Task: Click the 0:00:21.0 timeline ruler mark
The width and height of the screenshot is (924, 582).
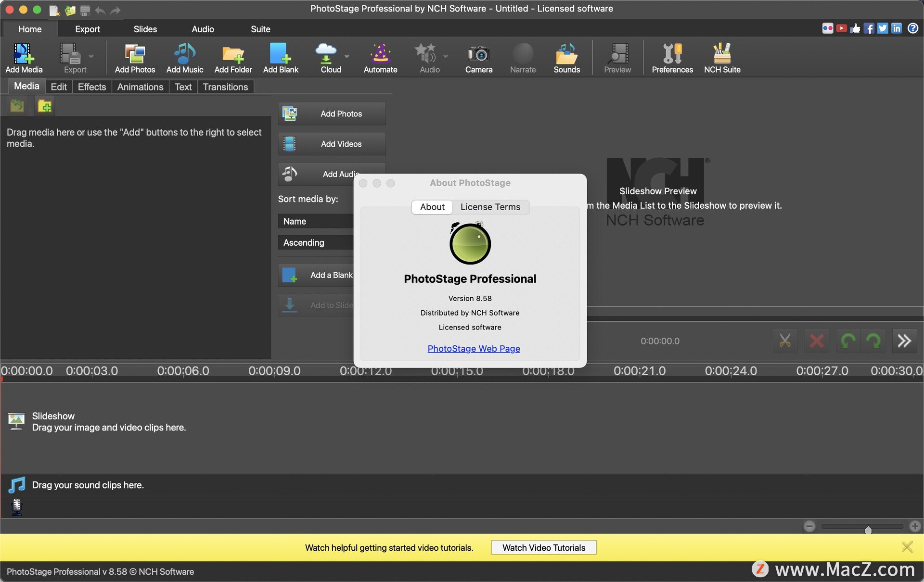Action: point(640,371)
